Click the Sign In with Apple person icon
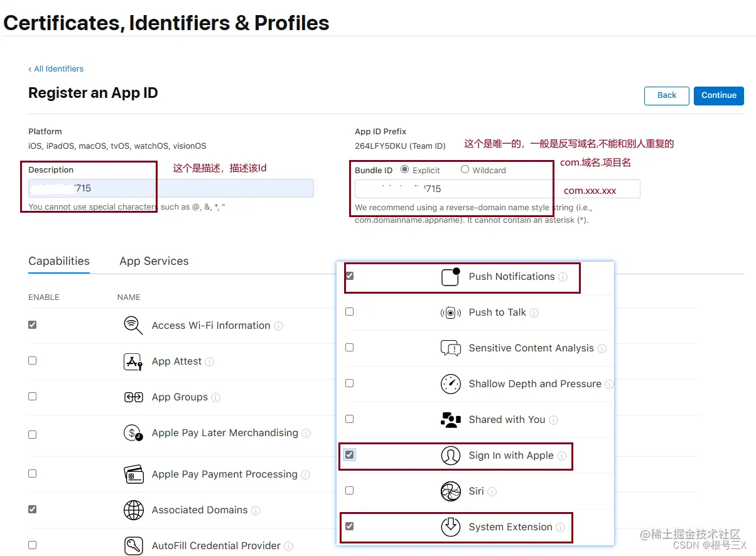756x556 pixels. pyautogui.click(x=450, y=455)
